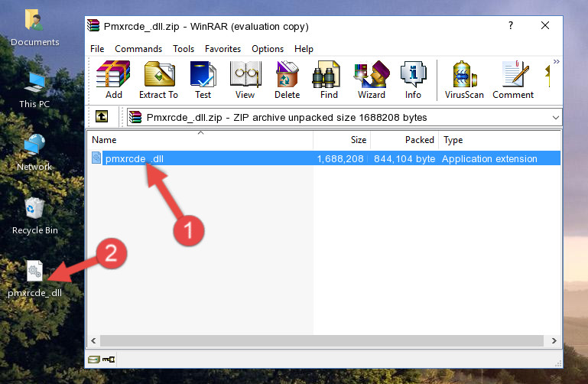
Task: Click the 844,104 packed size cell
Action: click(404, 159)
